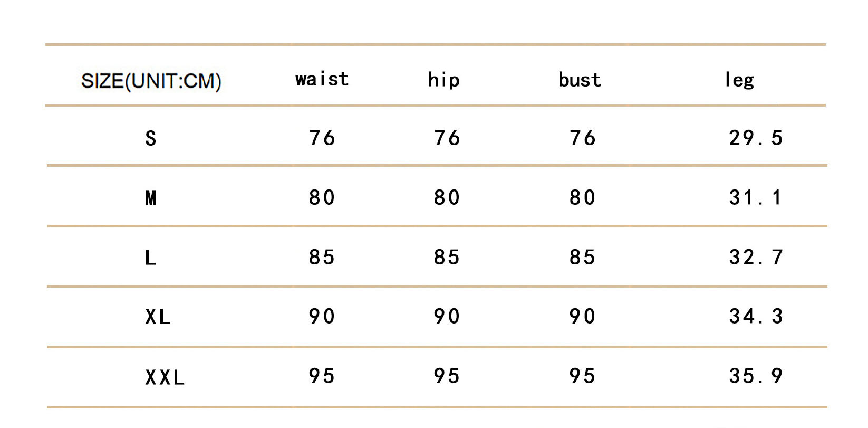868x428 pixels.
Task: Click the SIZE(UNIT:CM) header cell
Action: click(151, 81)
